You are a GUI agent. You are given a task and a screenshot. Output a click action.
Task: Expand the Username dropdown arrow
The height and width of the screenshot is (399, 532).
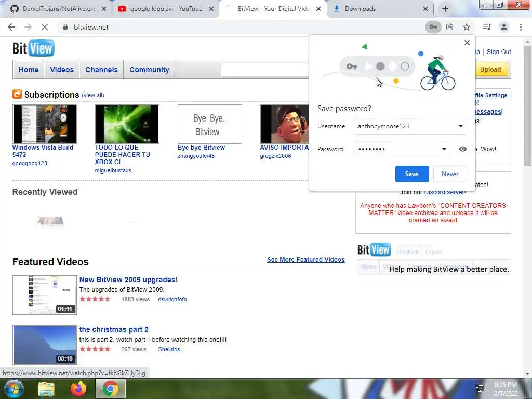(460, 126)
